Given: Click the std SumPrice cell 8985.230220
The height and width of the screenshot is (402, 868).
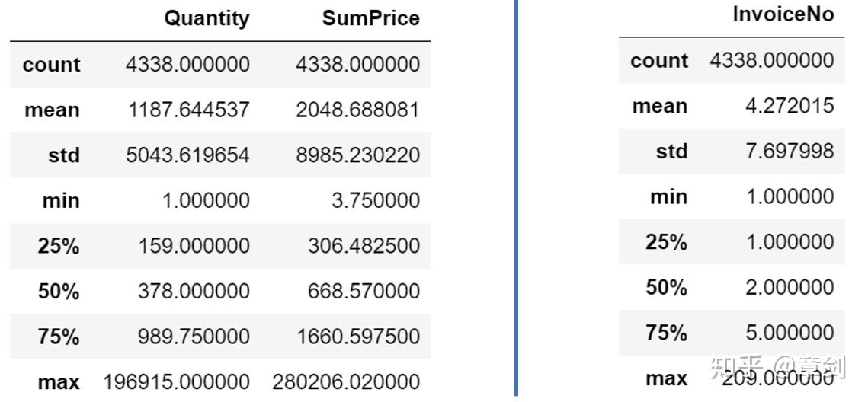Looking at the screenshot, I should 357,155.
